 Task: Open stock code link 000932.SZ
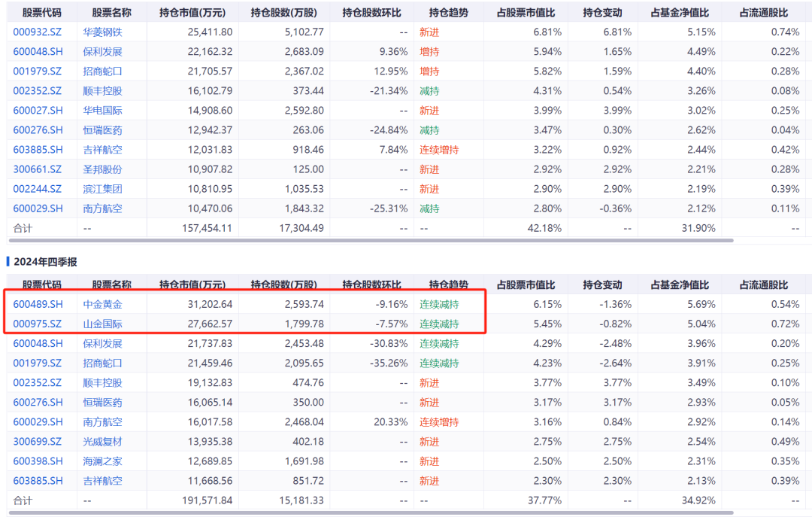pyautogui.click(x=38, y=32)
